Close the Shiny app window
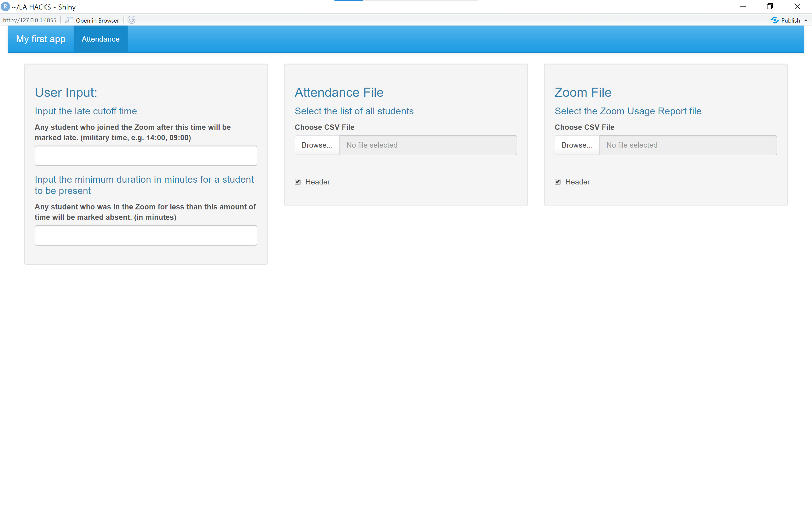This screenshot has height=518, width=812. [x=797, y=7]
